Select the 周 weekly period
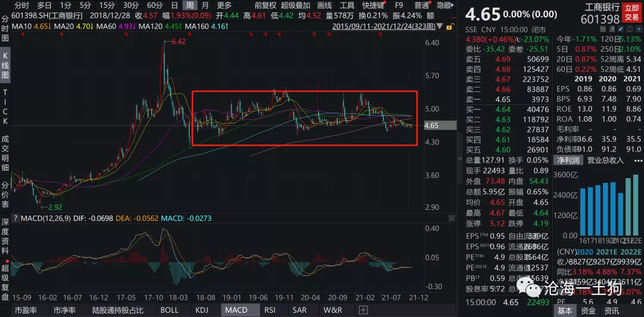This screenshot has width=644, height=317. tap(190, 5)
